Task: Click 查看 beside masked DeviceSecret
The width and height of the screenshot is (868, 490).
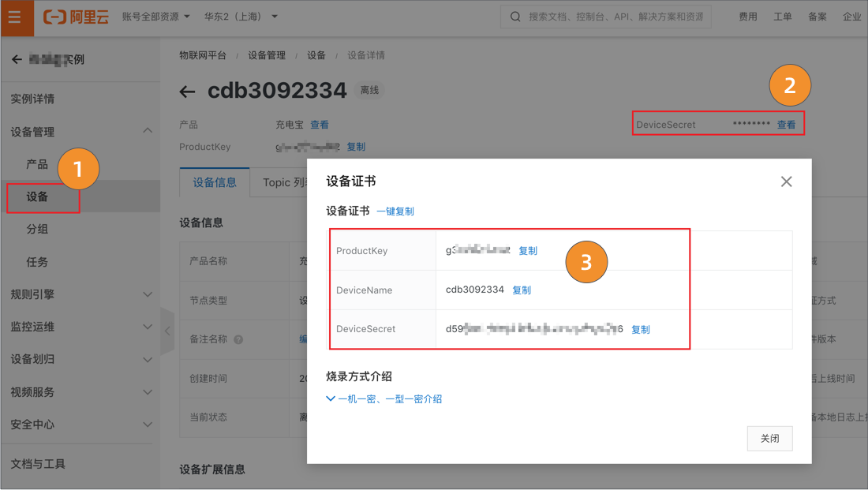Action: click(x=786, y=125)
